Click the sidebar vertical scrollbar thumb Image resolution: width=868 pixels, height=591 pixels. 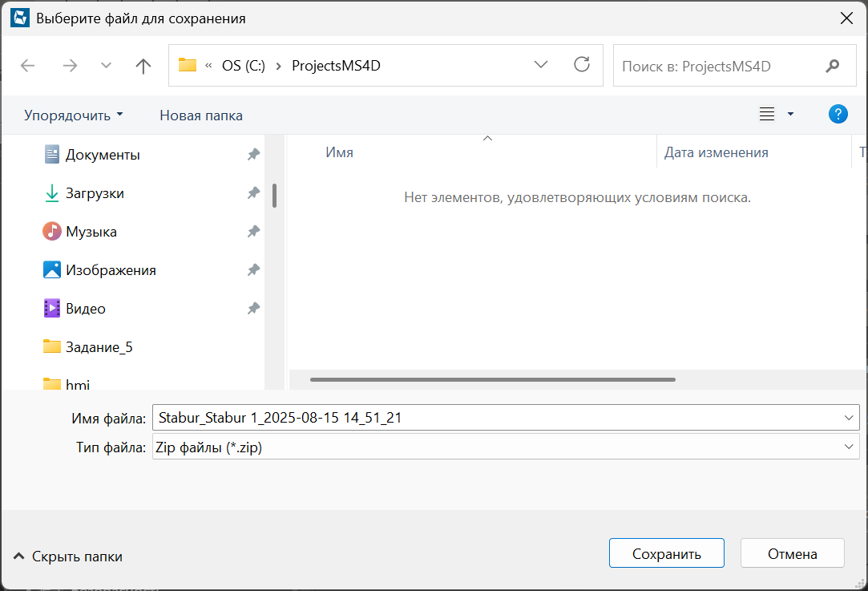click(x=275, y=196)
